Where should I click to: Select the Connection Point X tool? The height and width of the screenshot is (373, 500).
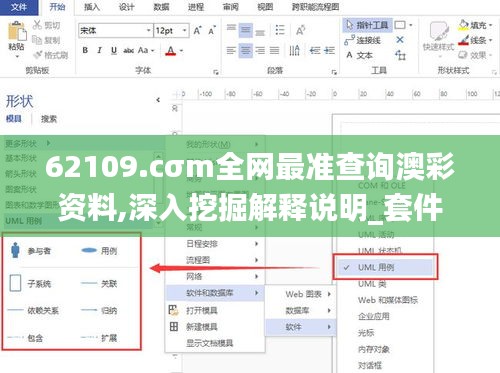tap(400, 40)
